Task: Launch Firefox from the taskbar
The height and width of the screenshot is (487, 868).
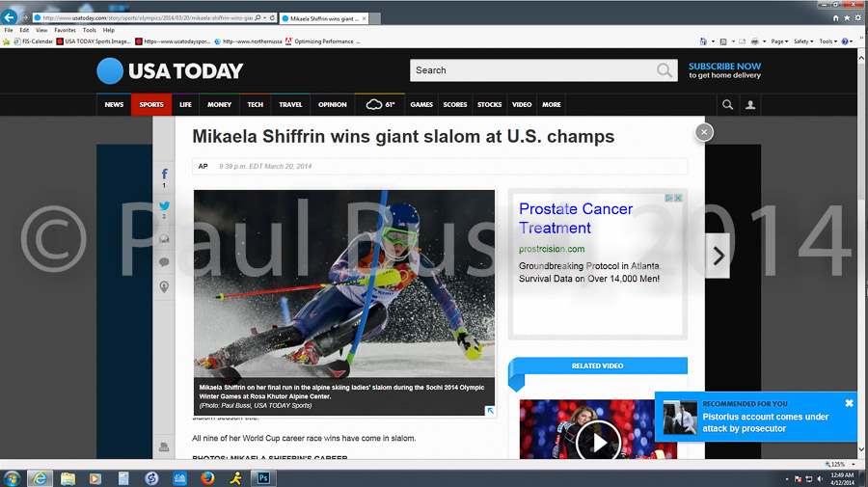Action: [x=207, y=478]
